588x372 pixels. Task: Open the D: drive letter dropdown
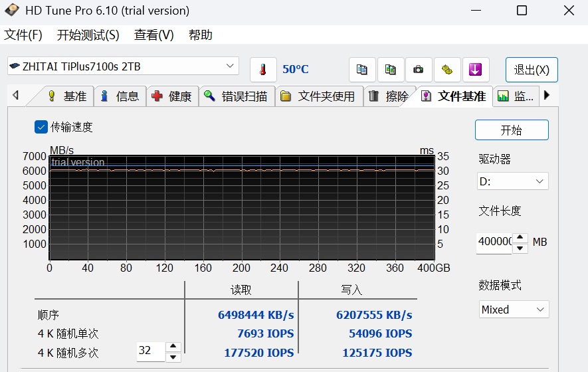pos(512,181)
